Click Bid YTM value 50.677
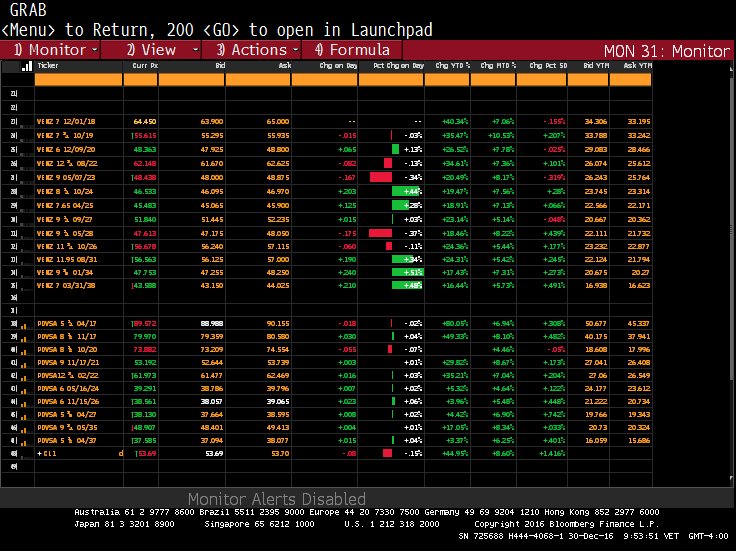Image resolution: width=736 pixels, height=551 pixels. [596, 324]
